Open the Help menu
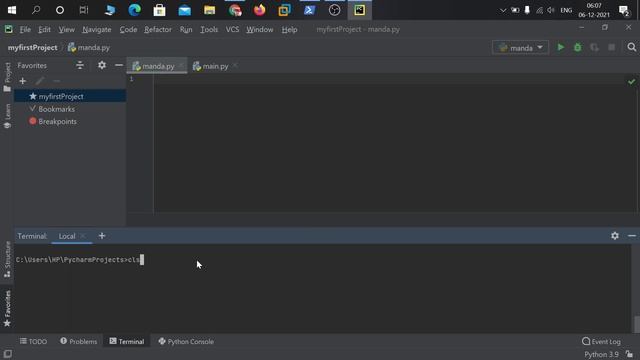The width and height of the screenshot is (640, 360). point(289,29)
